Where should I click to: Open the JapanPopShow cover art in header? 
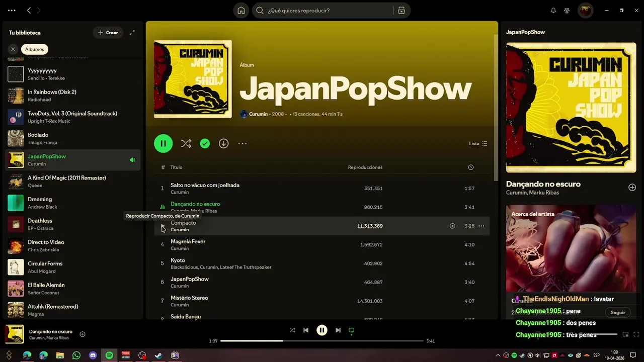[193, 79]
